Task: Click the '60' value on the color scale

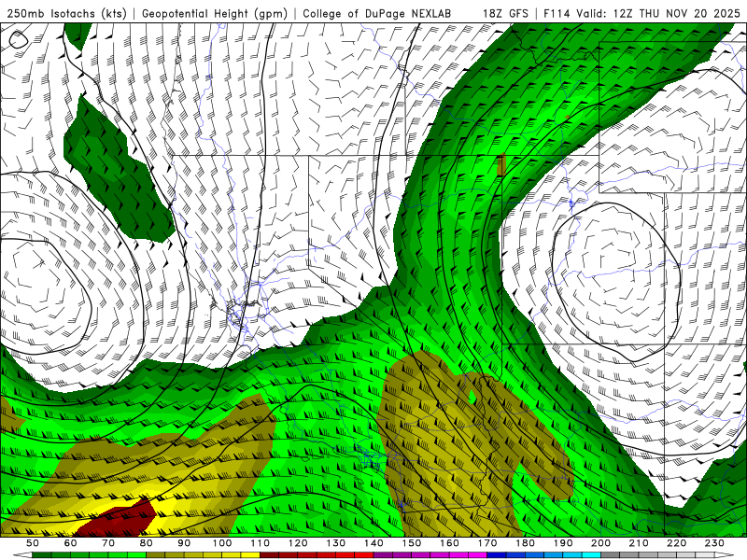Action: pos(70,543)
